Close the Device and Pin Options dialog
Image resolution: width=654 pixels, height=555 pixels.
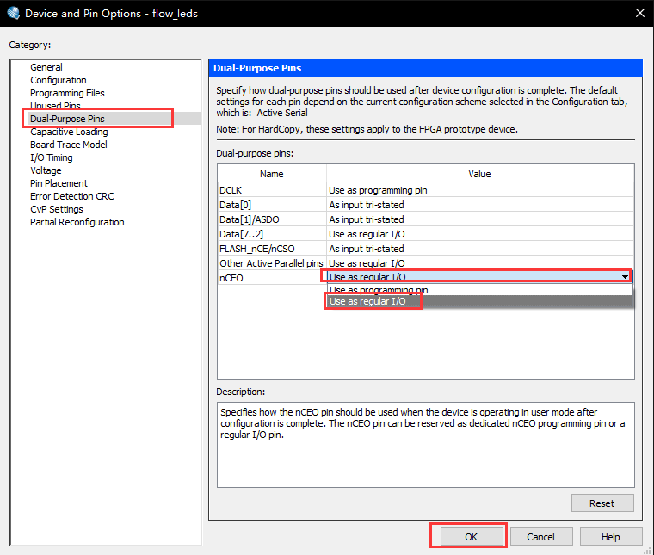click(x=640, y=13)
